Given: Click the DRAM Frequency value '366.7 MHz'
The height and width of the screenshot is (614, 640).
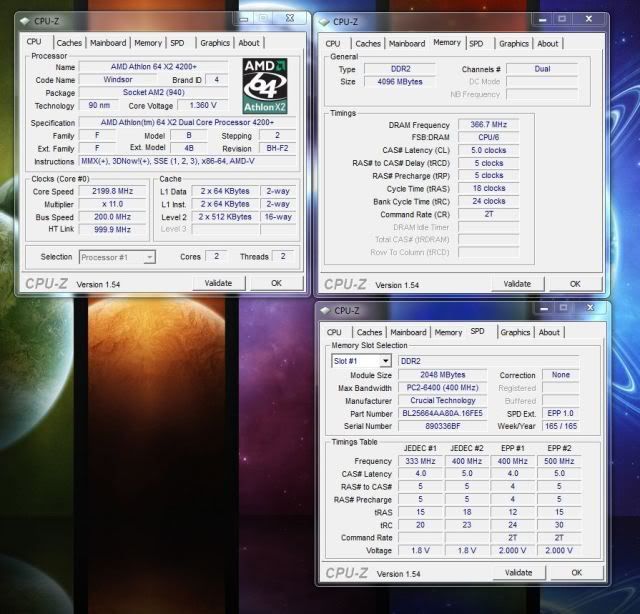Looking at the screenshot, I should click(489, 125).
